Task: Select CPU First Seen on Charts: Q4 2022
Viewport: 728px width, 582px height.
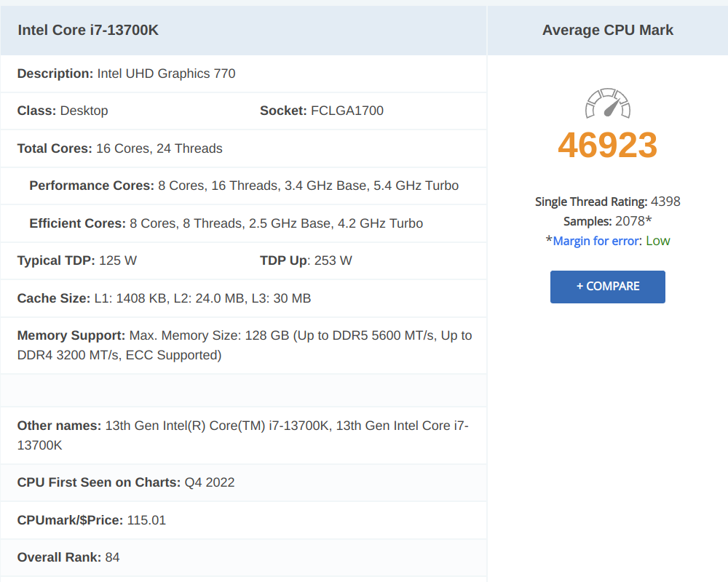Action: pos(126,482)
